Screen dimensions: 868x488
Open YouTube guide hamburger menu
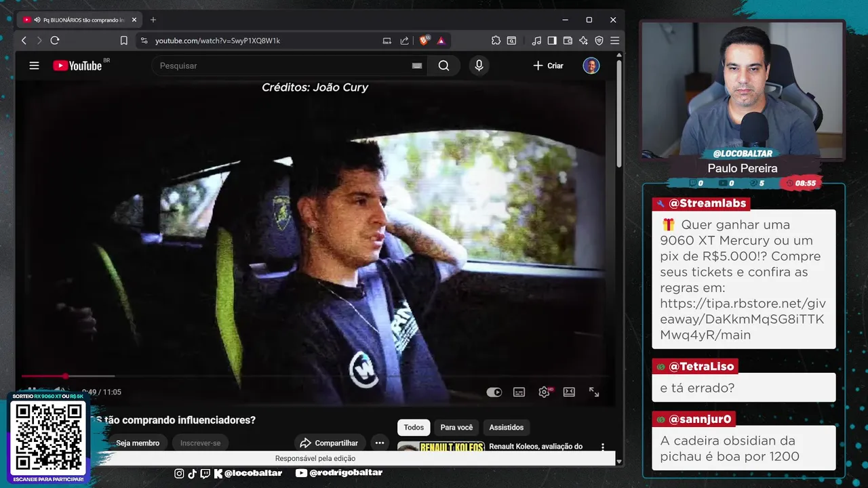(34, 66)
